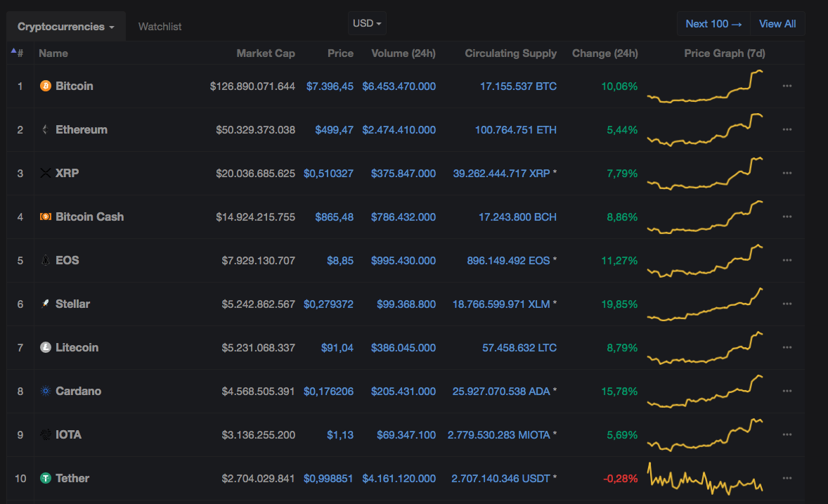Image resolution: width=828 pixels, height=504 pixels.
Task: Click the Stellar rocket icon
Action: click(46, 304)
